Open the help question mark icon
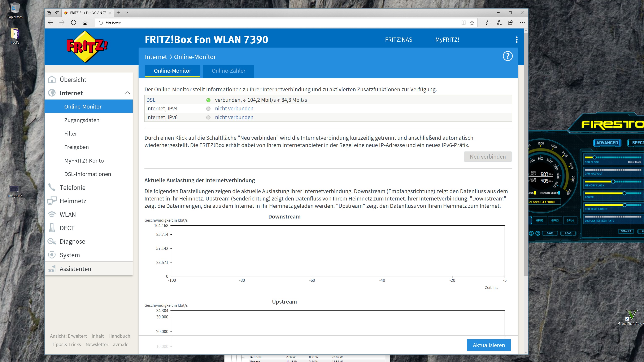The width and height of the screenshot is (644, 362). [508, 56]
